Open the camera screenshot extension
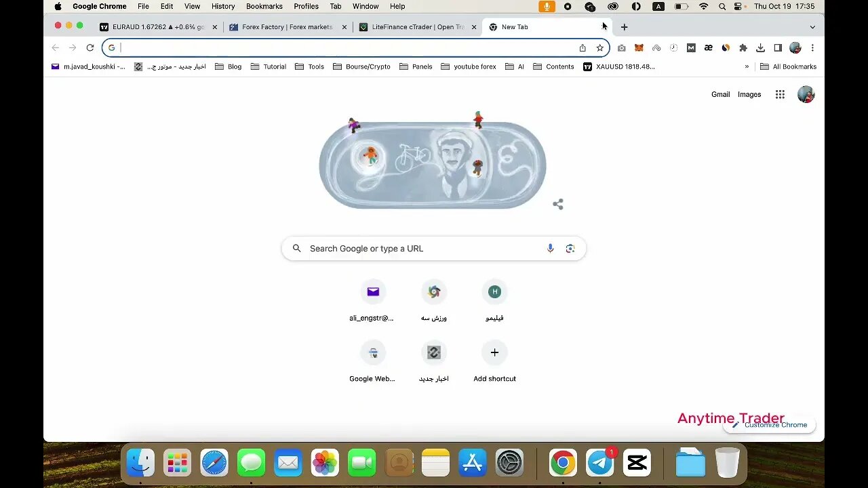 pos(621,48)
